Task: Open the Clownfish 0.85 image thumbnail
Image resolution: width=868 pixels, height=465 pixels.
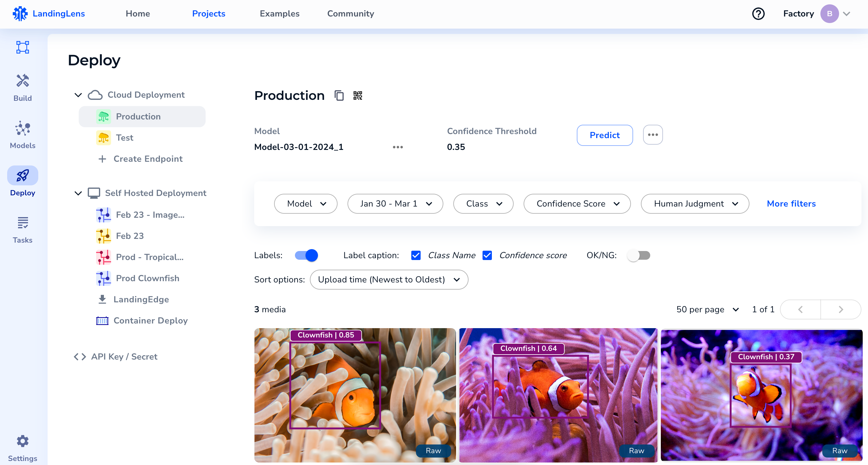Action: [355, 395]
